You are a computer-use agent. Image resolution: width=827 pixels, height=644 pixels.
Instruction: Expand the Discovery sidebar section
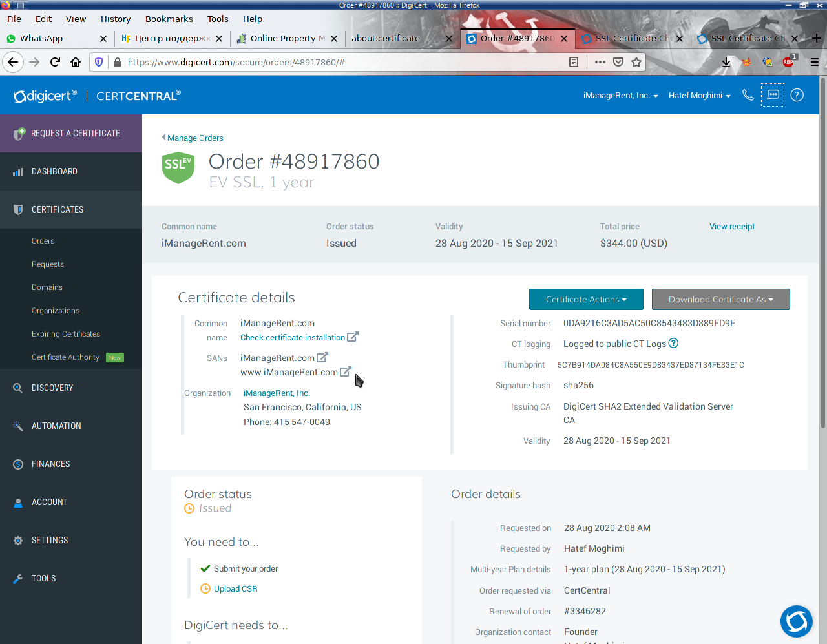point(71,388)
